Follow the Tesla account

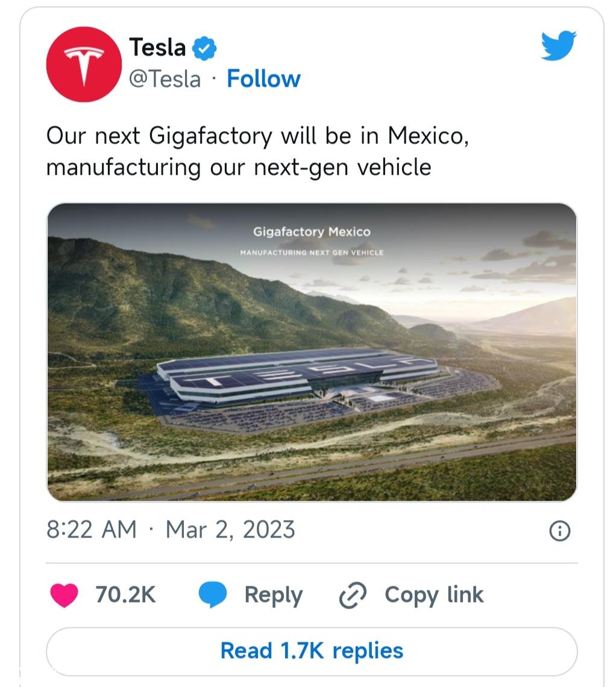[264, 79]
